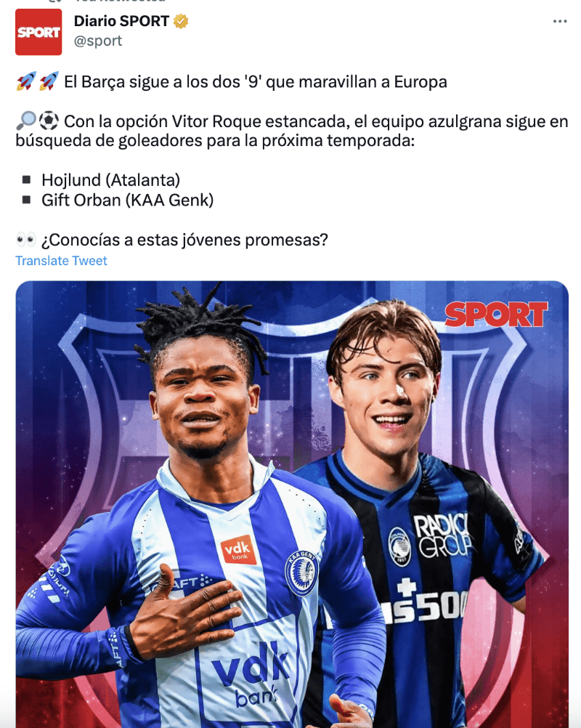Click the question '¿Conocías a estas jóvenes promesas?'
Screen dimensions: 581x728
184,240
